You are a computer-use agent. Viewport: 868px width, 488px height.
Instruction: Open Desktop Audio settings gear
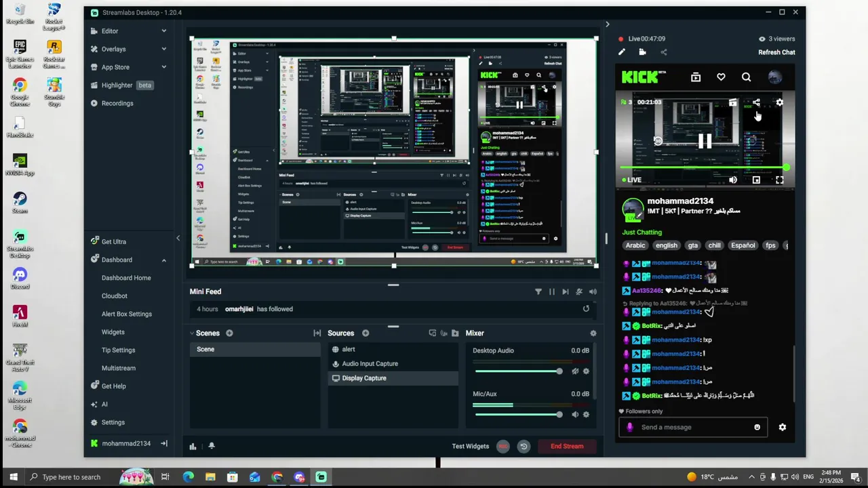point(587,371)
